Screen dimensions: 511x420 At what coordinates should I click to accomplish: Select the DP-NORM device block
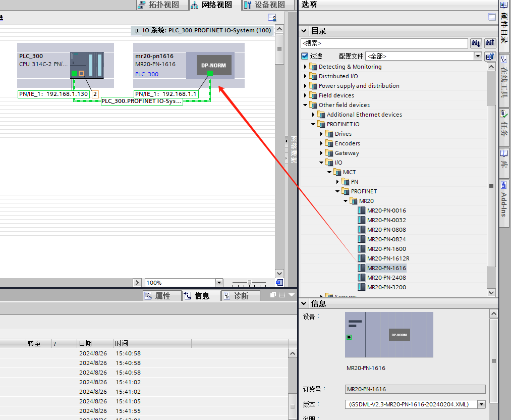(x=214, y=65)
